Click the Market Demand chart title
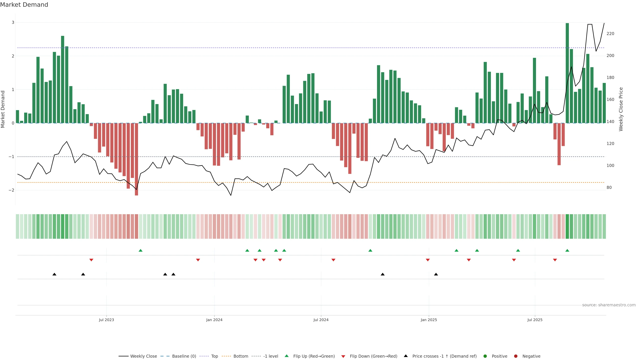The image size is (644, 362). [24, 5]
